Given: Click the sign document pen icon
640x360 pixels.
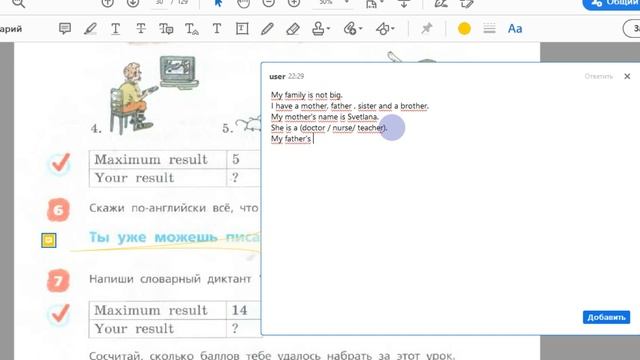Looking at the screenshot, I should pos(441,3).
